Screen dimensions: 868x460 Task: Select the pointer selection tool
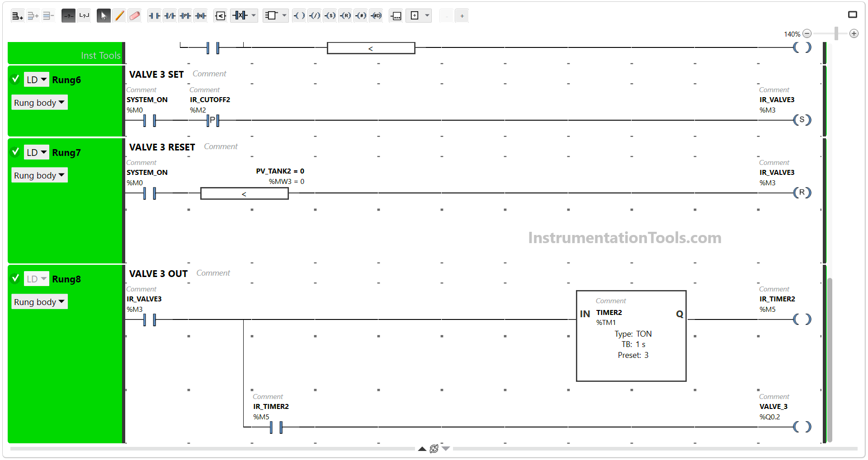point(104,16)
